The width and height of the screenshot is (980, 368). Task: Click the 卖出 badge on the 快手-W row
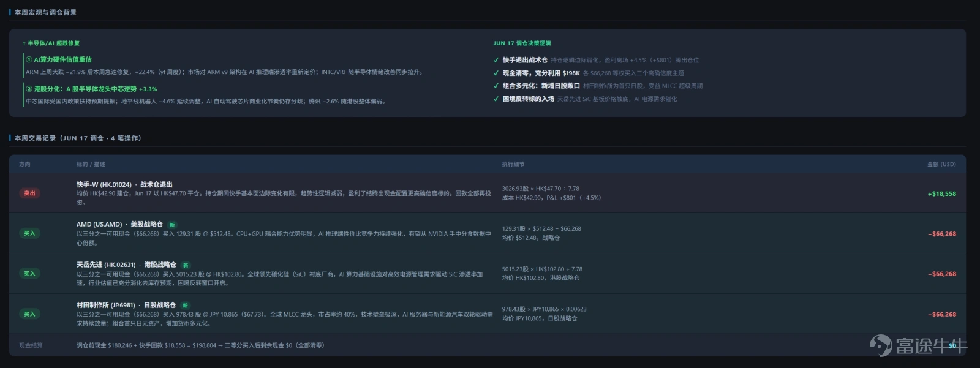29,193
